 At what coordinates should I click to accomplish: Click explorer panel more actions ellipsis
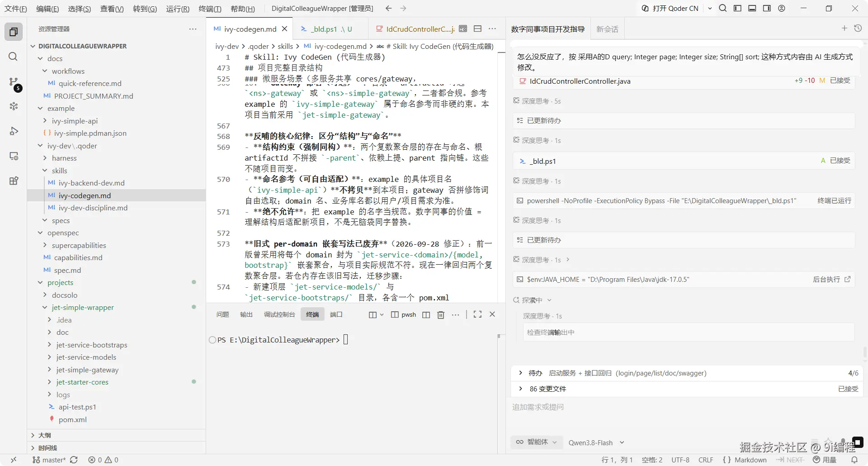click(x=193, y=29)
